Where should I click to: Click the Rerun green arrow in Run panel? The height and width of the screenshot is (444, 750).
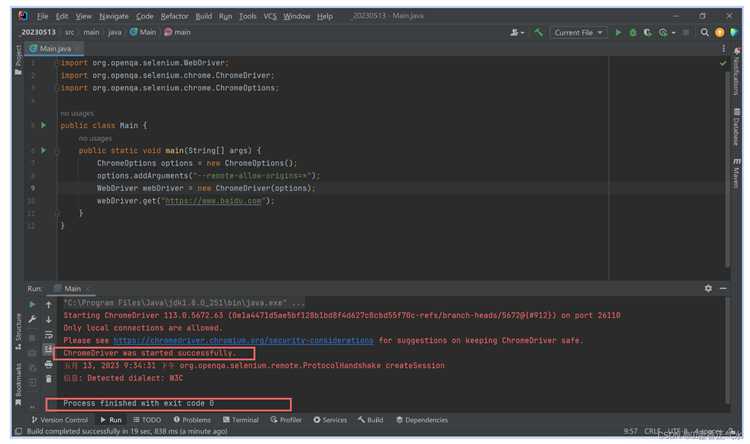(x=32, y=304)
